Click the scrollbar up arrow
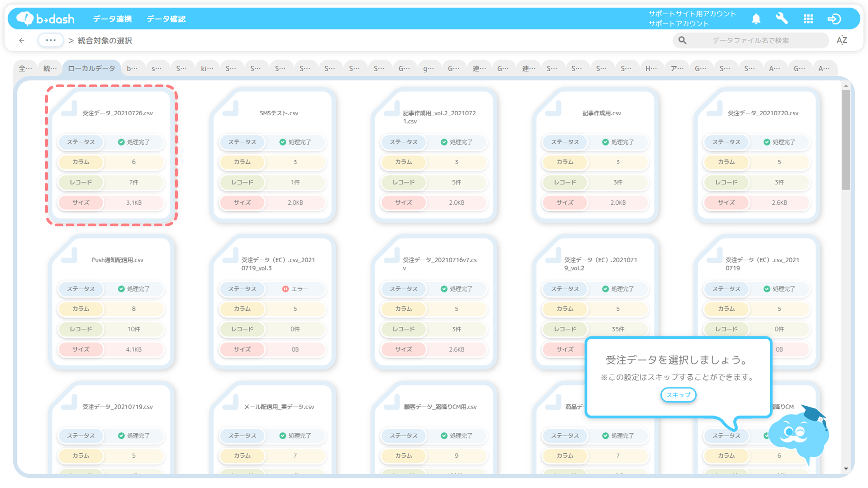Viewport: 868px width, 488px height. click(846, 86)
